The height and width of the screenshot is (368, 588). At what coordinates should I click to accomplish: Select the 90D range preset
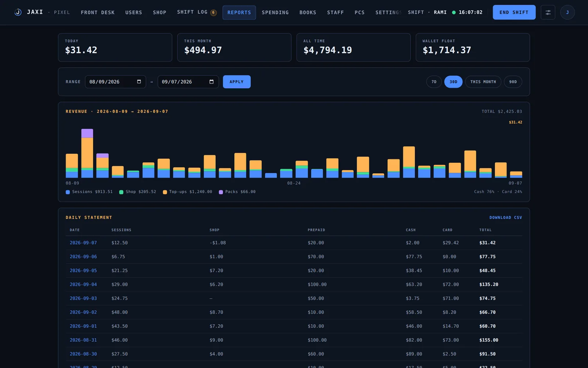click(x=513, y=82)
